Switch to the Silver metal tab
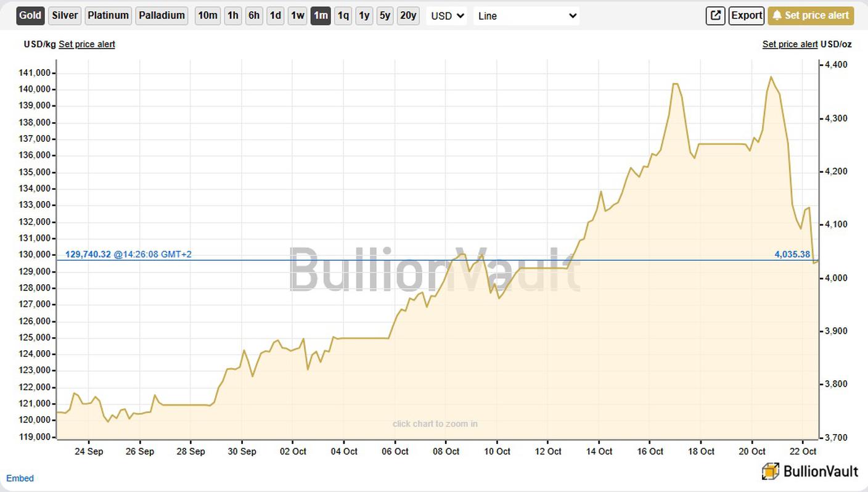868x492 pixels. pos(65,15)
